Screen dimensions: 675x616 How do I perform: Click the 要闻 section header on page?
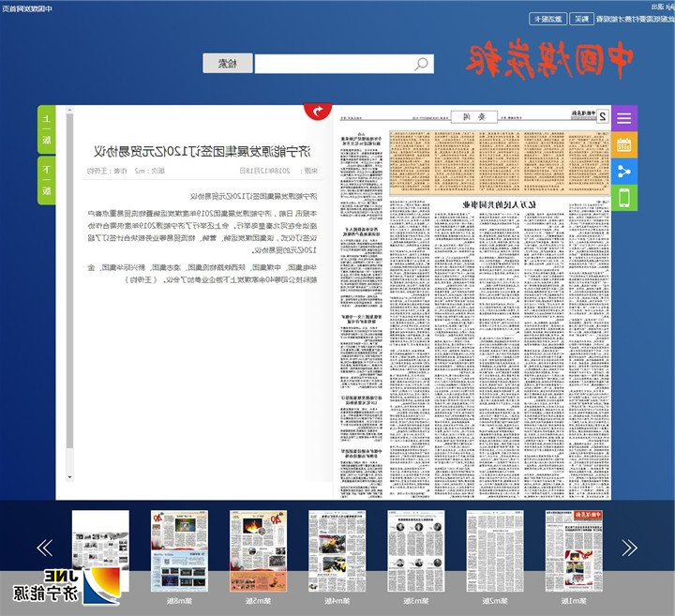coord(474,116)
